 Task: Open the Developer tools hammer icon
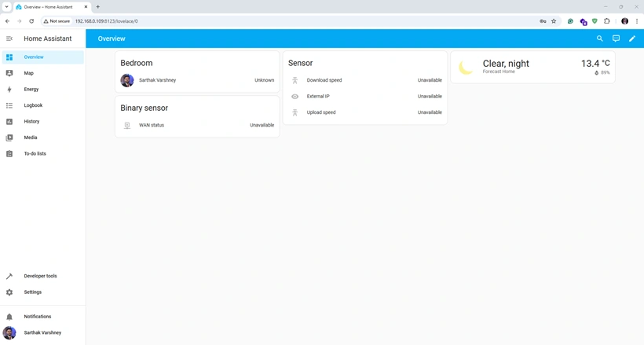coord(9,276)
